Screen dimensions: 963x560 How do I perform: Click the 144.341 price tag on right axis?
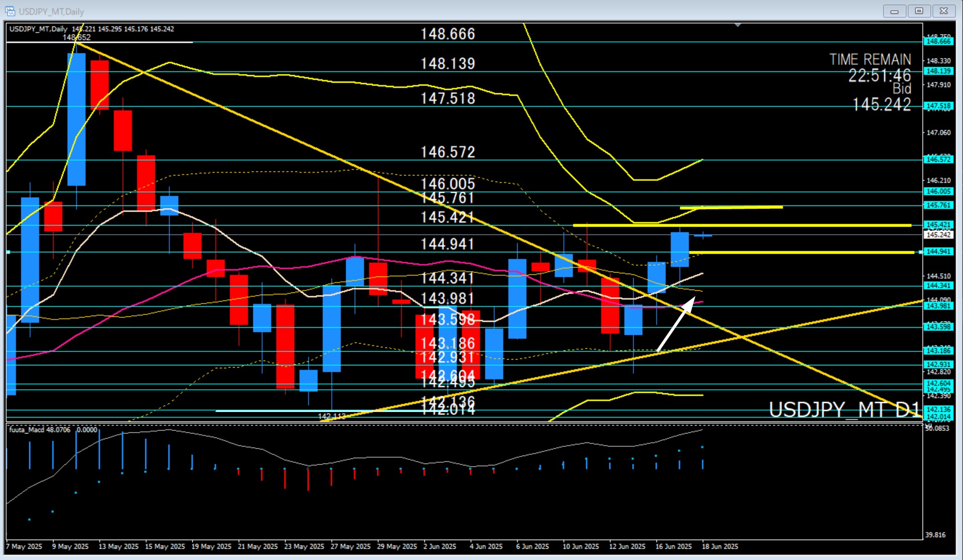coord(938,286)
